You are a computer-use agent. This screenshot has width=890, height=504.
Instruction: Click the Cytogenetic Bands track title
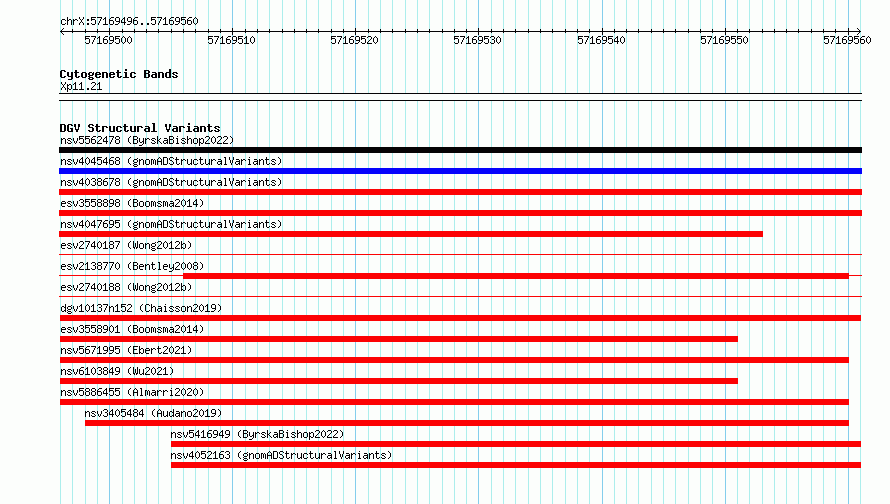(119, 74)
